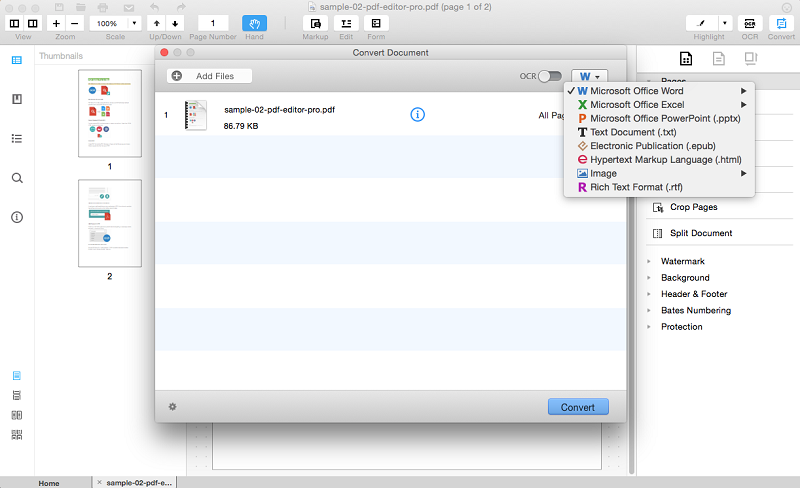The width and height of the screenshot is (800, 488).
Task: Open Highlight options dropdown arrow
Action: (725, 23)
